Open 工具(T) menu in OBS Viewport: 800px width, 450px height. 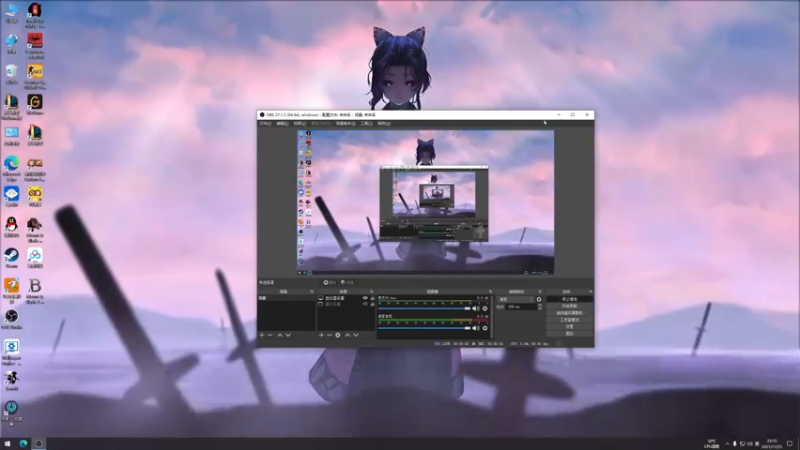[x=366, y=123]
